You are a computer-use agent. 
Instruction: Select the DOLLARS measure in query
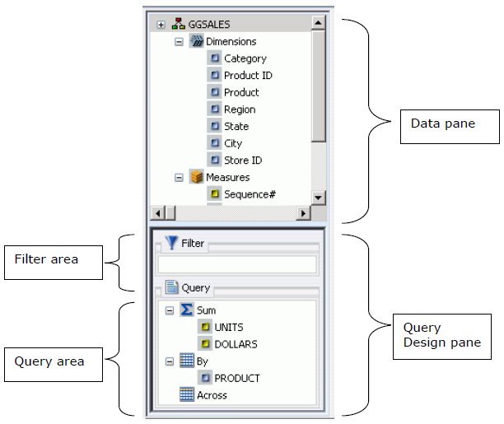(236, 344)
